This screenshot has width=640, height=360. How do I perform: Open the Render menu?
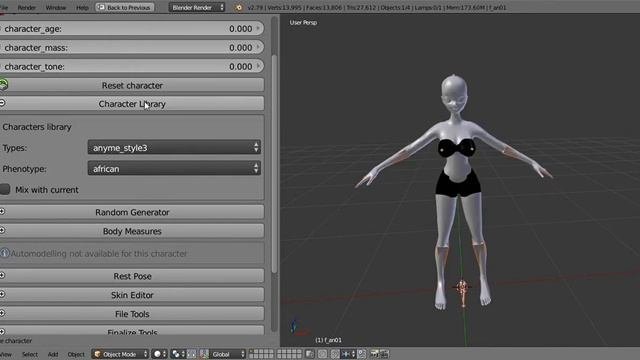[27, 7]
